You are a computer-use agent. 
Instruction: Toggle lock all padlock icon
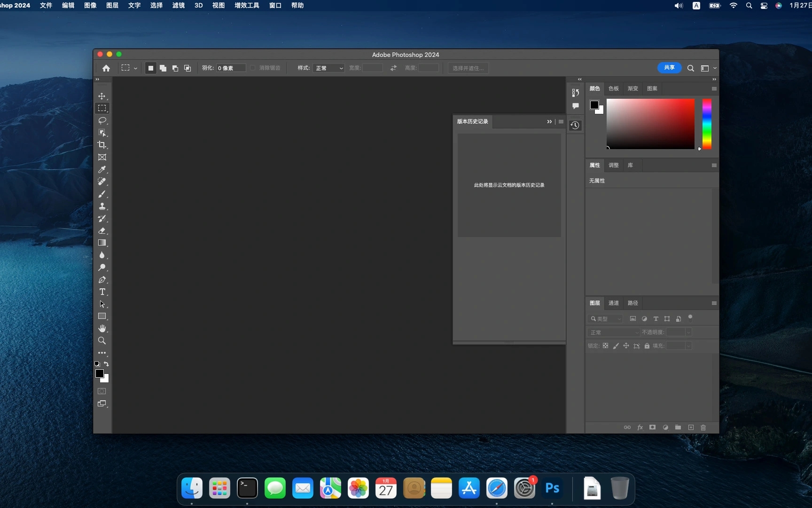click(x=647, y=346)
